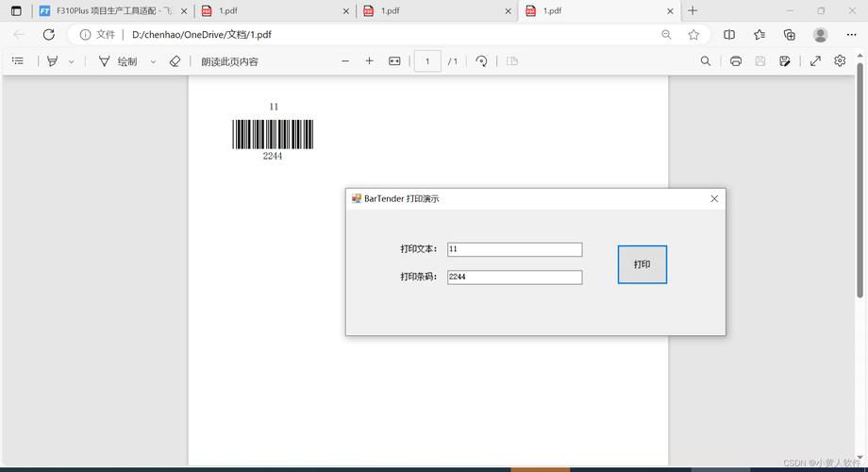Click the 打印文本 input field
Screen dimensions: 868x472
tap(515, 249)
